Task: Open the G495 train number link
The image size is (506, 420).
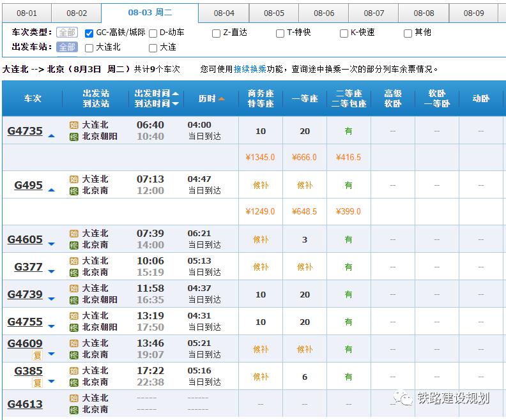Action: (28, 186)
